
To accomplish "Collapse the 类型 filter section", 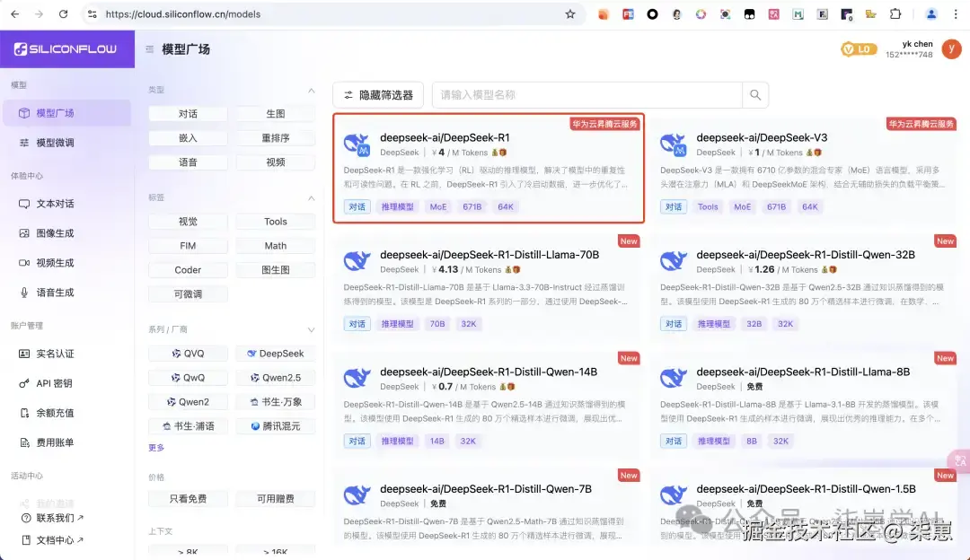I will (x=311, y=91).
